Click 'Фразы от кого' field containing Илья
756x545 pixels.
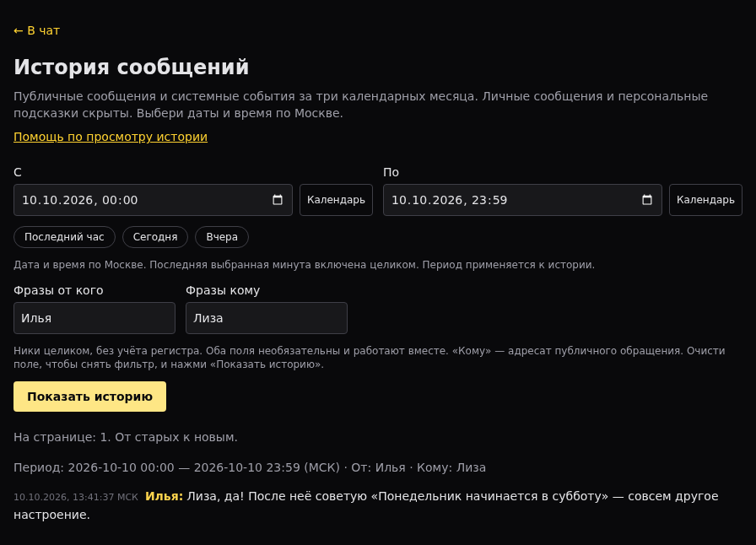(94, 318)
